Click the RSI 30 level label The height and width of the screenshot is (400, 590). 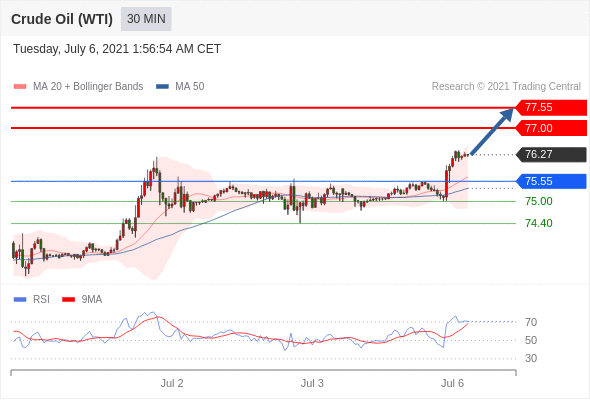(531, 358)
